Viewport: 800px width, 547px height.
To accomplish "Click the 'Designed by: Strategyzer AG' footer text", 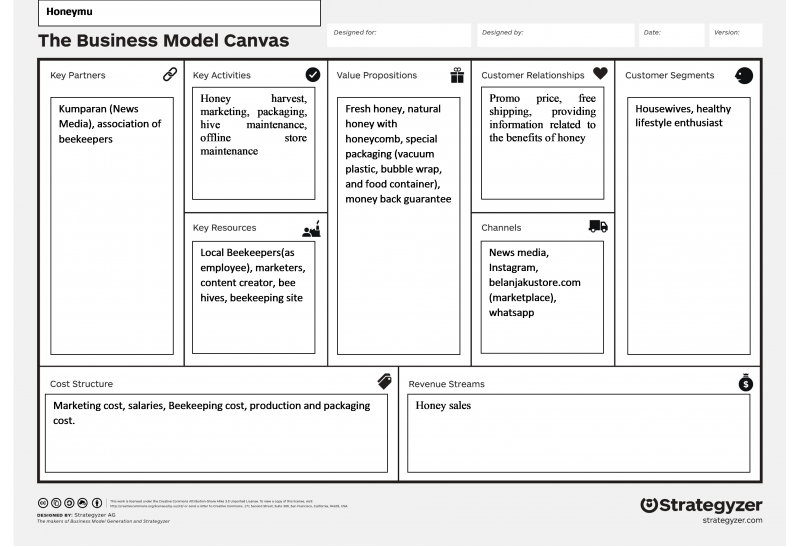I will coord(76,515).
